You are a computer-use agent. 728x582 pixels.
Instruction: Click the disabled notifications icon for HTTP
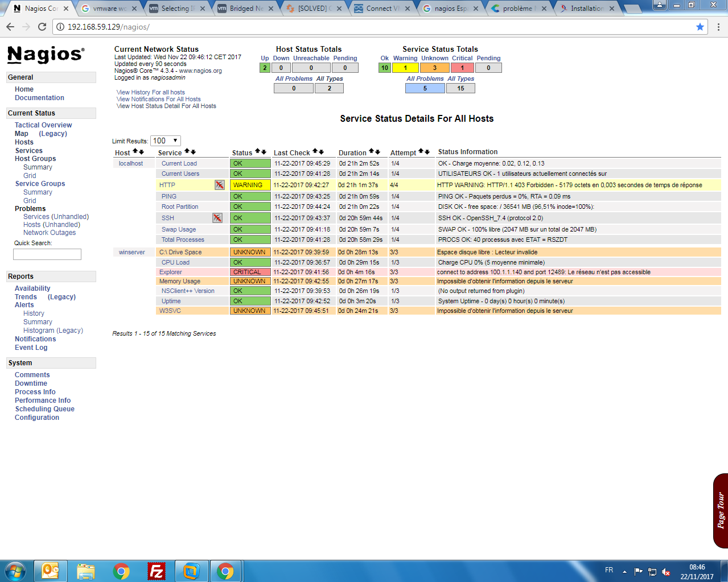tap(219, 185)
